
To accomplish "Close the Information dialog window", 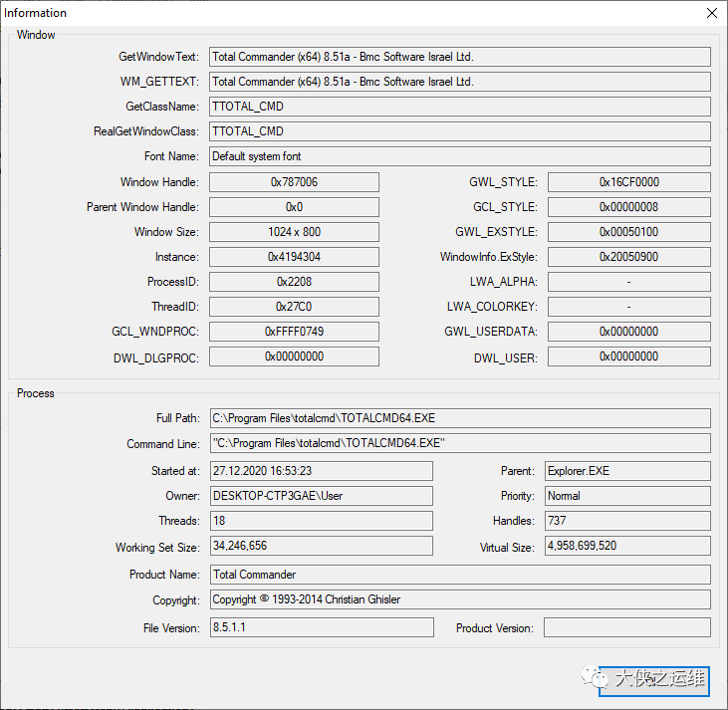I will pos(711,13).
